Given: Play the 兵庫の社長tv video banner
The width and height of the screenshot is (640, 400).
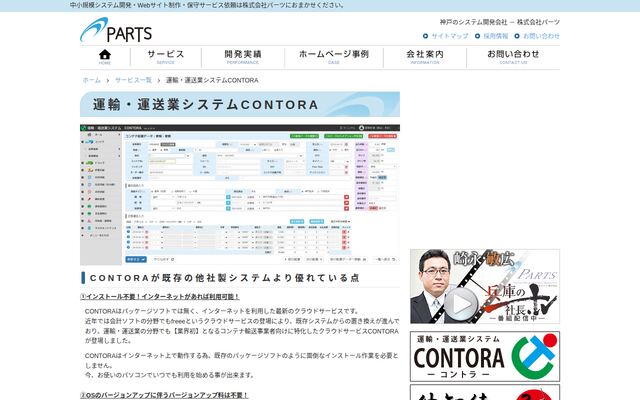Looking at the screenshot, I should 485,286.
